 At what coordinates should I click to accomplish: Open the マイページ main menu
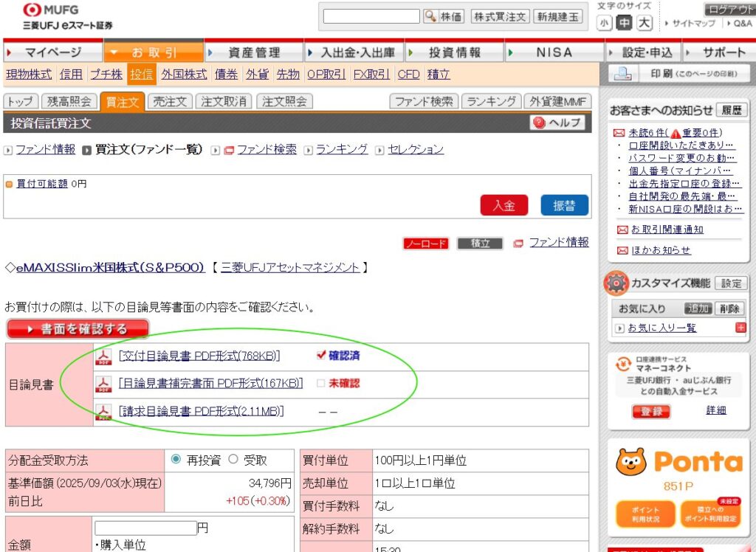click(53, 52)
